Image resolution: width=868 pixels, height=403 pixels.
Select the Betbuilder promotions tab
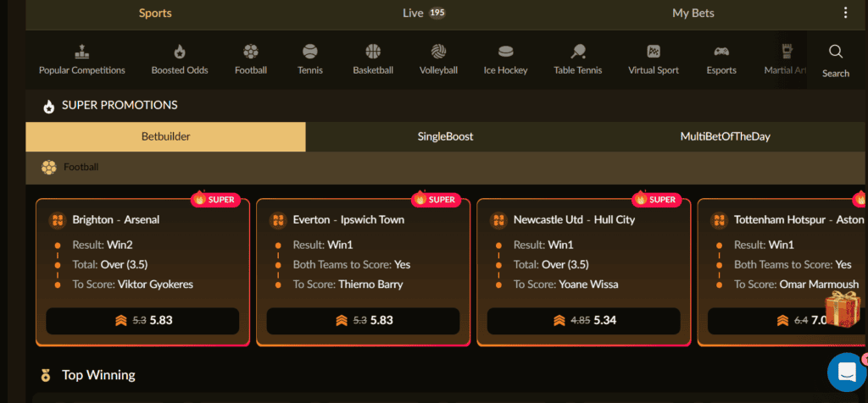[165, 136]
